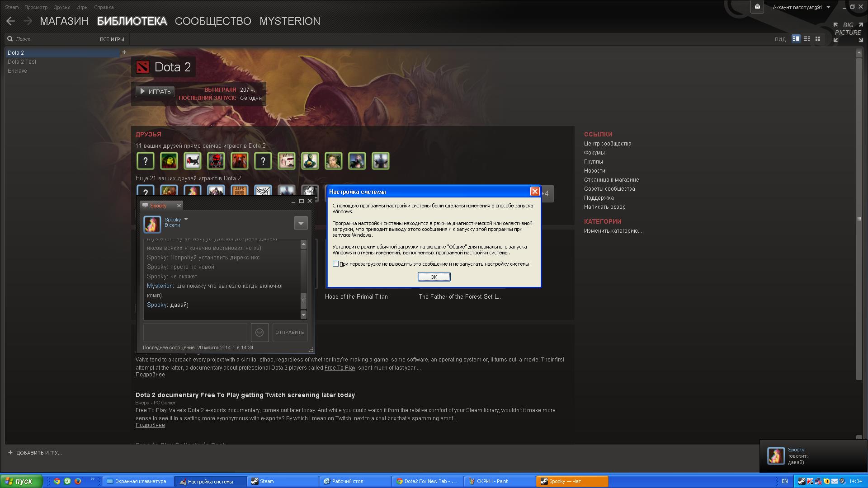Click ДОБАВИТЬ ИГРУ at bottom left
The height and width of the screenshot is (488, 868).
(x=35, y=453)
